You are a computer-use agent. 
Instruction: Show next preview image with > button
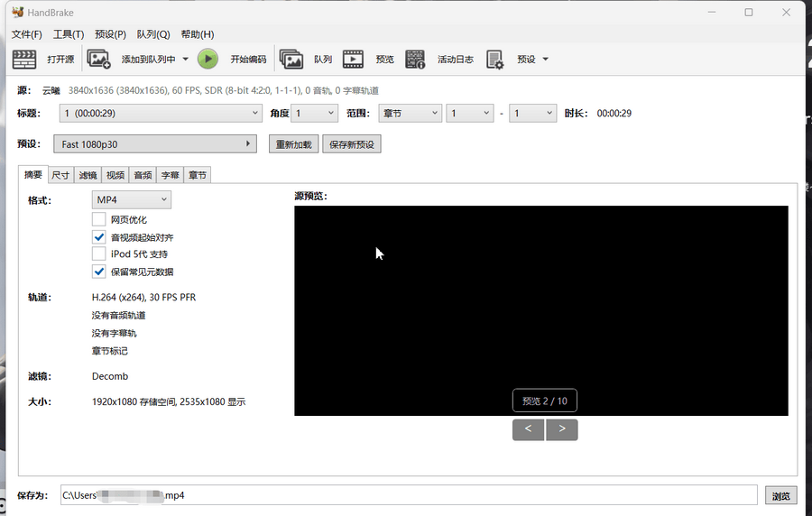click(x=562, y=429)
